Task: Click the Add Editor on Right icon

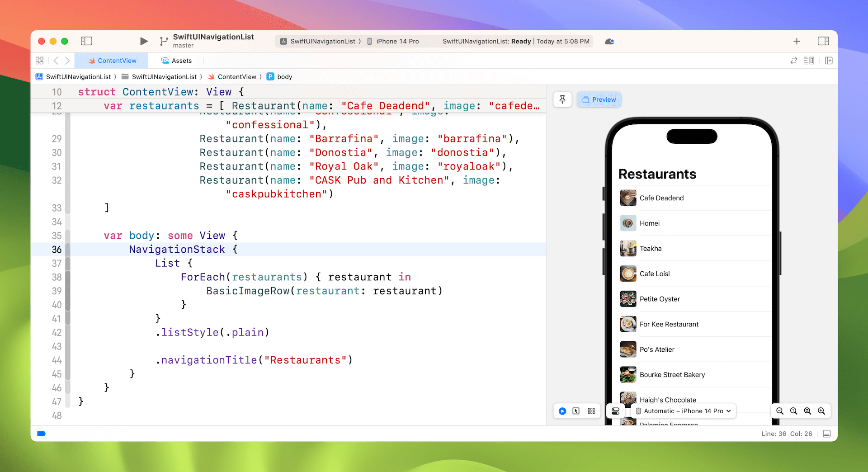Action: pos(829,61)
